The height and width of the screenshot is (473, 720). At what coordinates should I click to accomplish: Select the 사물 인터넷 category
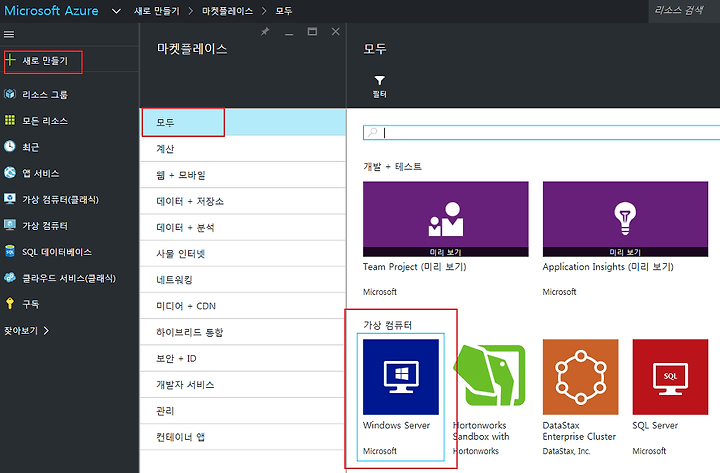(243, 253)
